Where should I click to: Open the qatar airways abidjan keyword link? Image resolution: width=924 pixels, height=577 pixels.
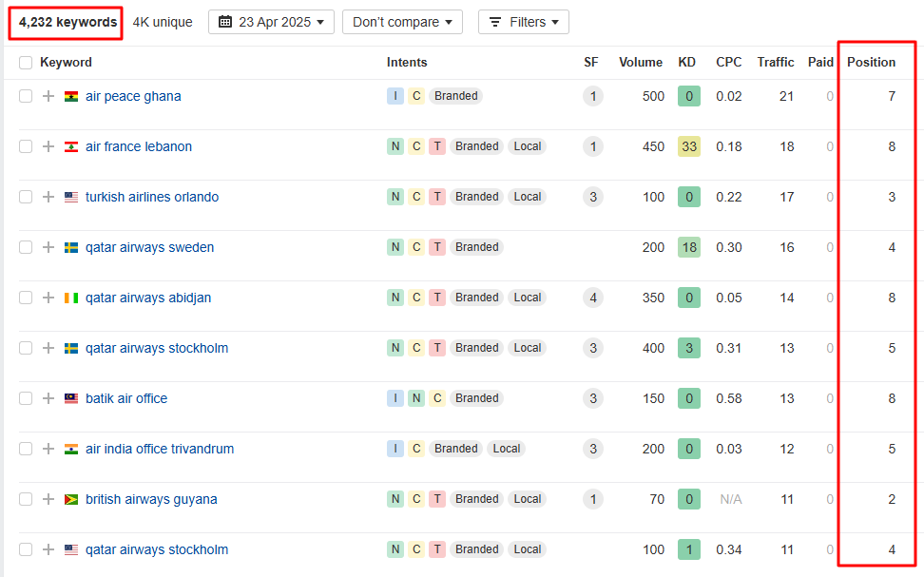click(148, 298)
